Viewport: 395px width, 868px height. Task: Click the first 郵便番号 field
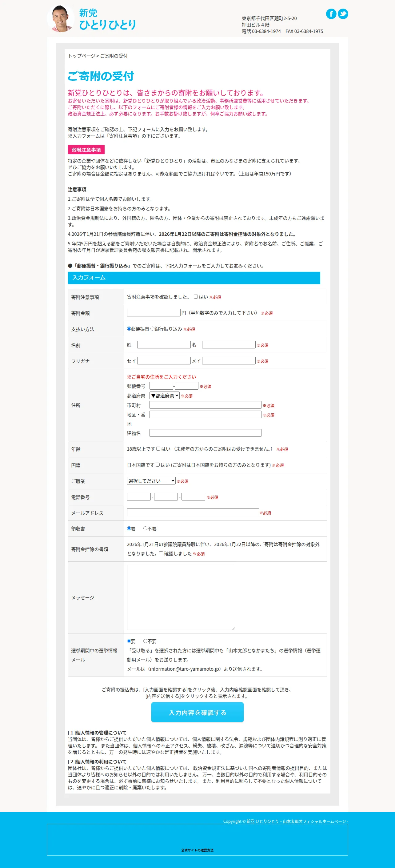161,386
